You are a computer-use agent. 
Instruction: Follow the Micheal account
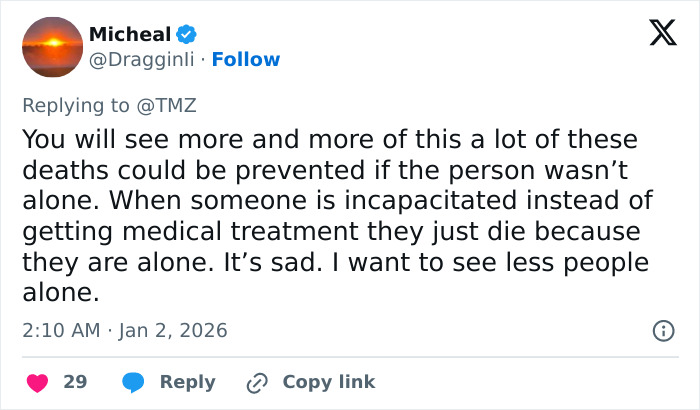click(246, 60)
